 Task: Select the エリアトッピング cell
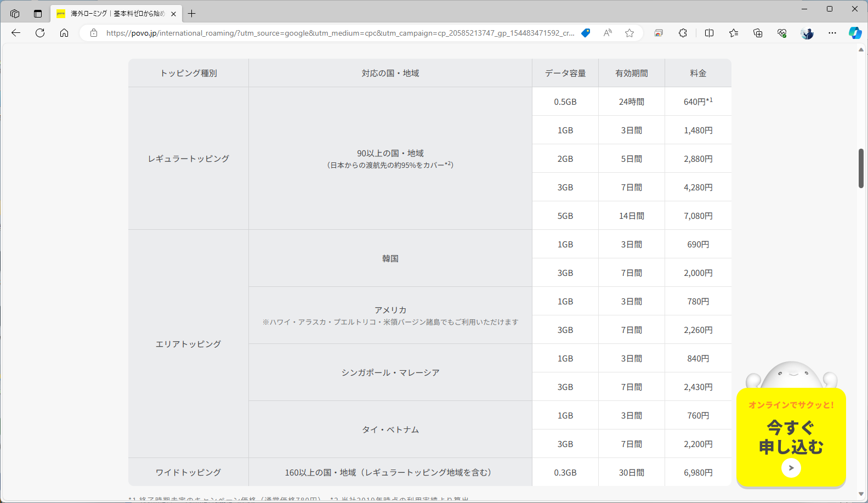pyautogui.click(x=189, y=344)
